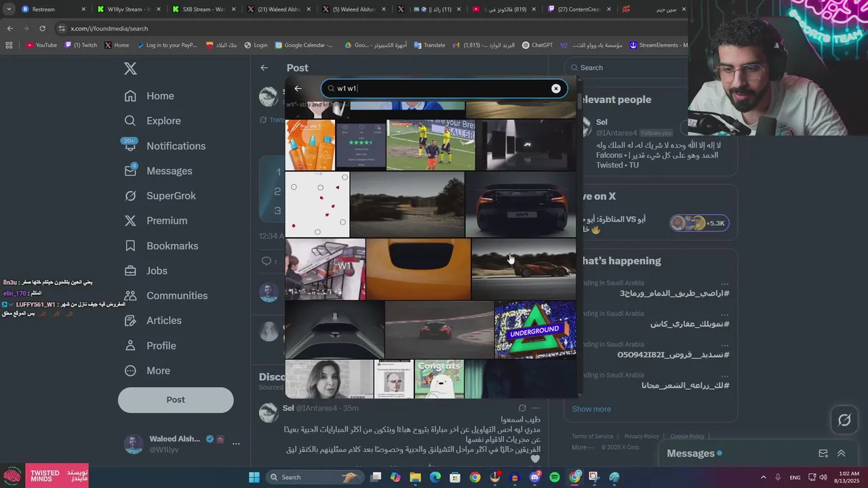
Task: Expand the More menu in the sidebar
Action: pyautogui.click(x=148, y=371)
